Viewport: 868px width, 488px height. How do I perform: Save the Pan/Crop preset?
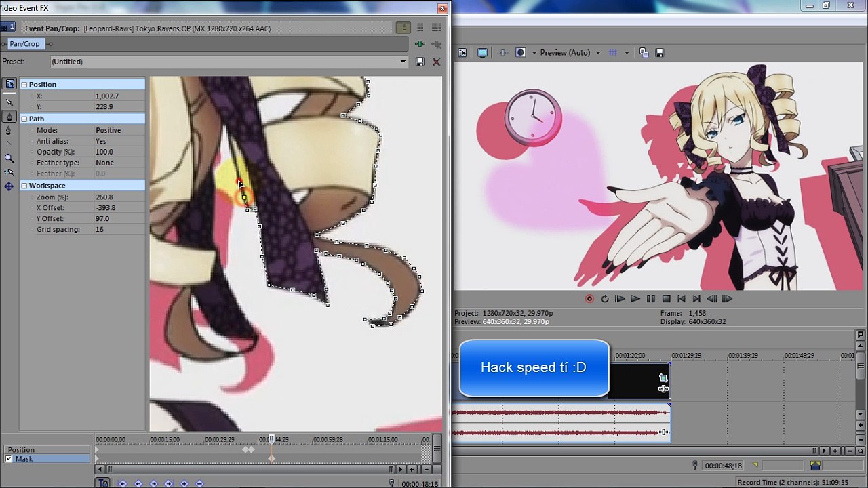[420, 62]
